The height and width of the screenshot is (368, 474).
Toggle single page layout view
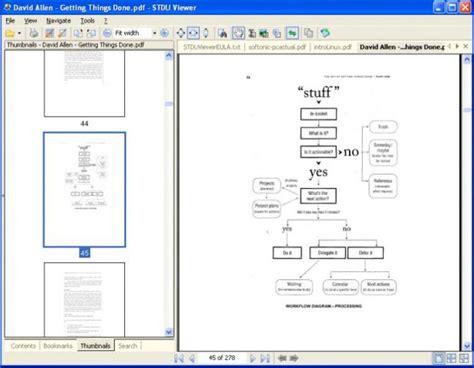pyautogui.click(x=438, y=358)
